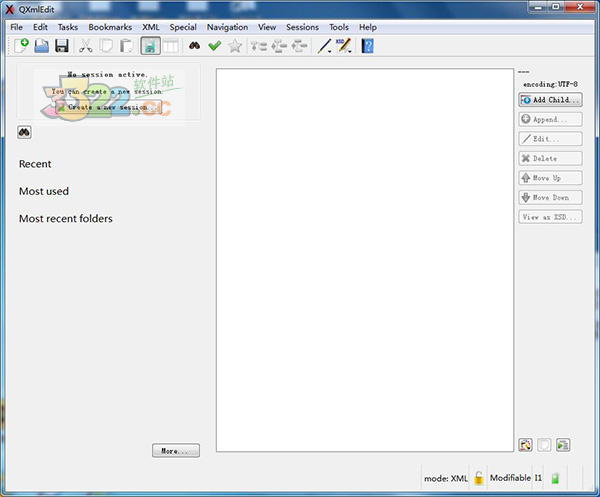Click inside the empty XML editor area

coord(363,260)
